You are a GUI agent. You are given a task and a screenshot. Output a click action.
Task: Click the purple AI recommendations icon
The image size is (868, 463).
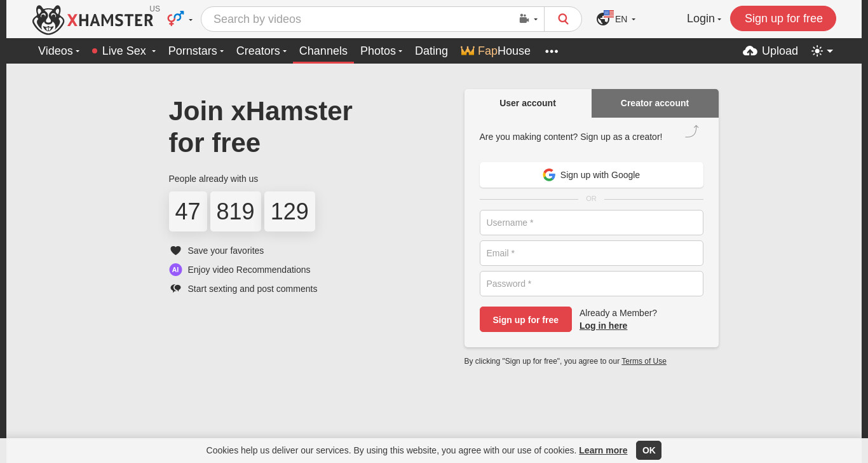[x=175, y=270]
